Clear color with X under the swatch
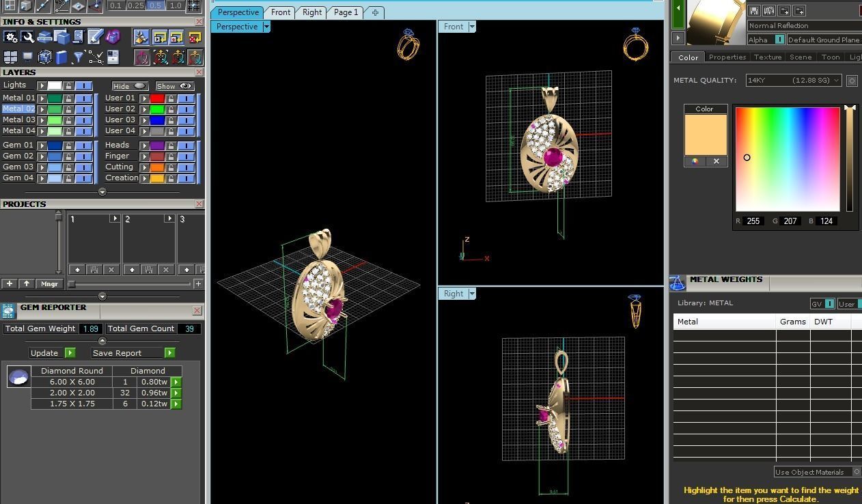This screenshot has height=504, width=862. click(716, 161)
